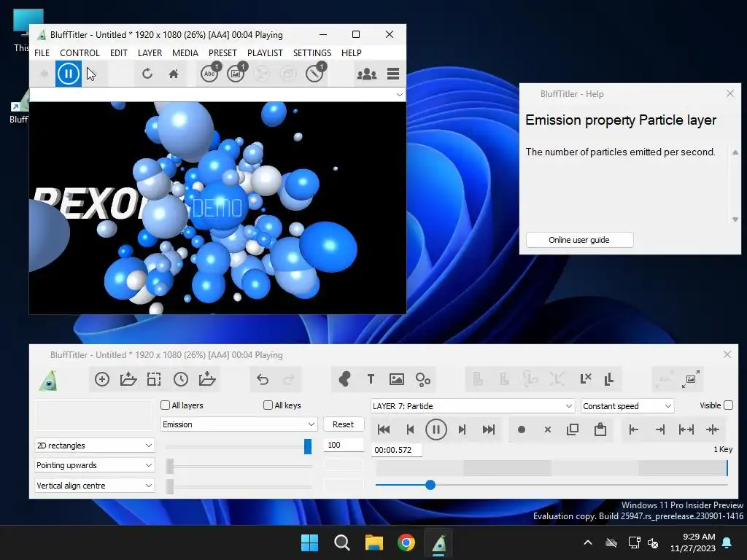Screen dimensions: 747x560
Task: Open the Emission property dropdown
Action: (x=239, y=424)
